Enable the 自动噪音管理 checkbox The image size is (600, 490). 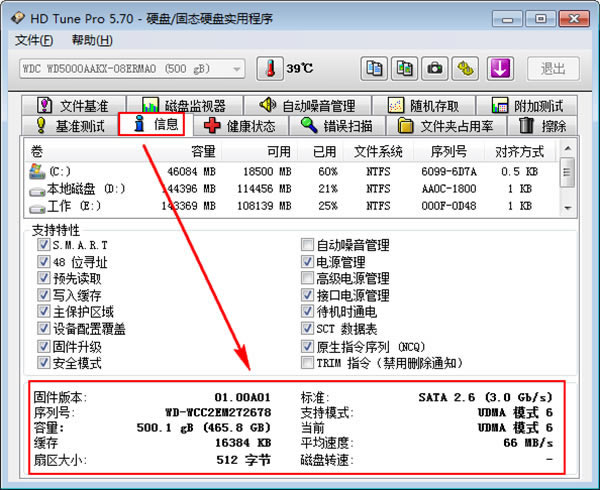click(308, 245)
